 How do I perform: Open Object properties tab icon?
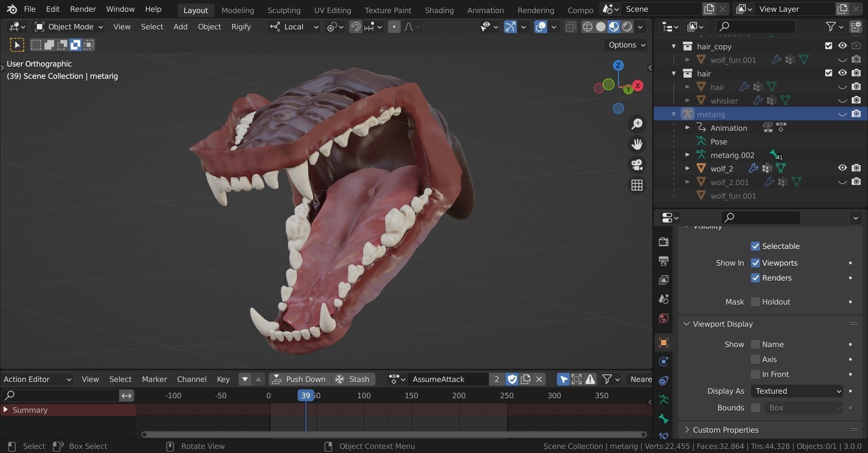tap(663, 343)
